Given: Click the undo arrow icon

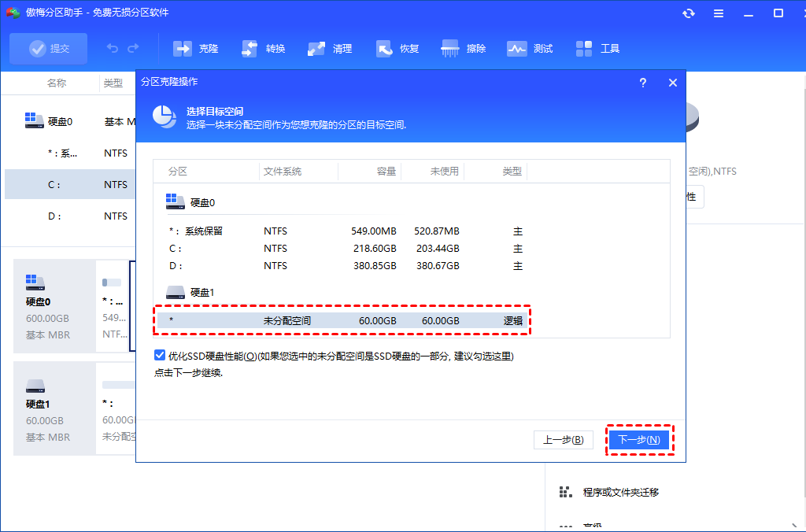Looking at the screenshot, I should coord(112,48).
